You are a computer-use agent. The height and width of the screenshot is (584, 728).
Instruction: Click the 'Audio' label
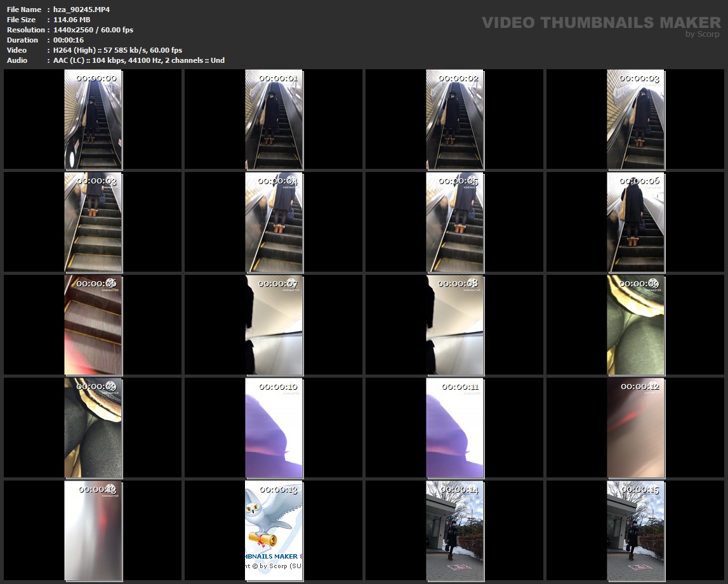click(x=17, y=60)
